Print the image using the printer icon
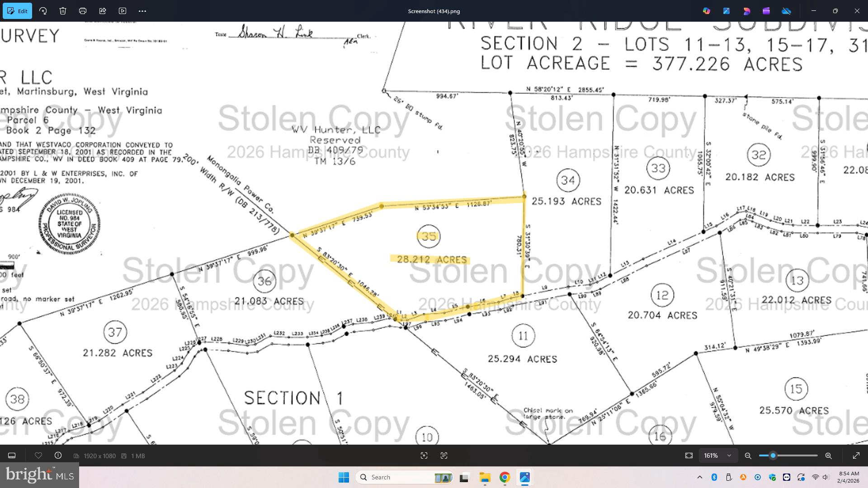Viewport: 868px width, 488px height. tap(83, 11)
